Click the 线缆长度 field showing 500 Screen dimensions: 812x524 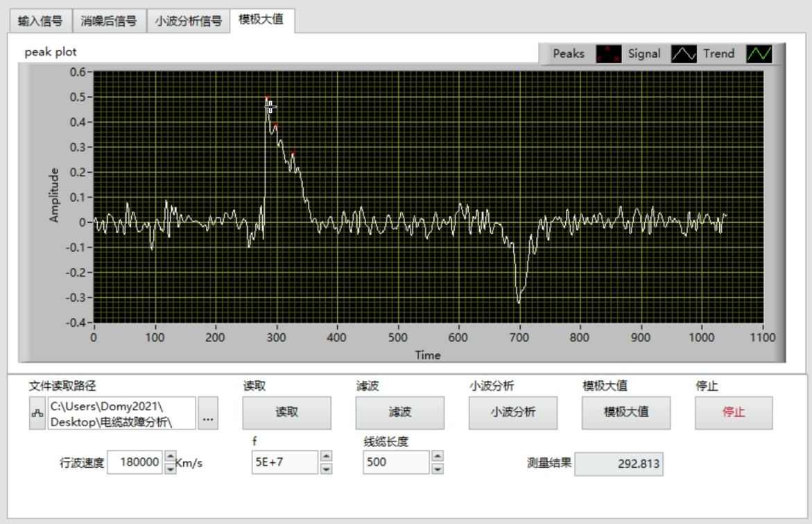[x=396, y=462]
